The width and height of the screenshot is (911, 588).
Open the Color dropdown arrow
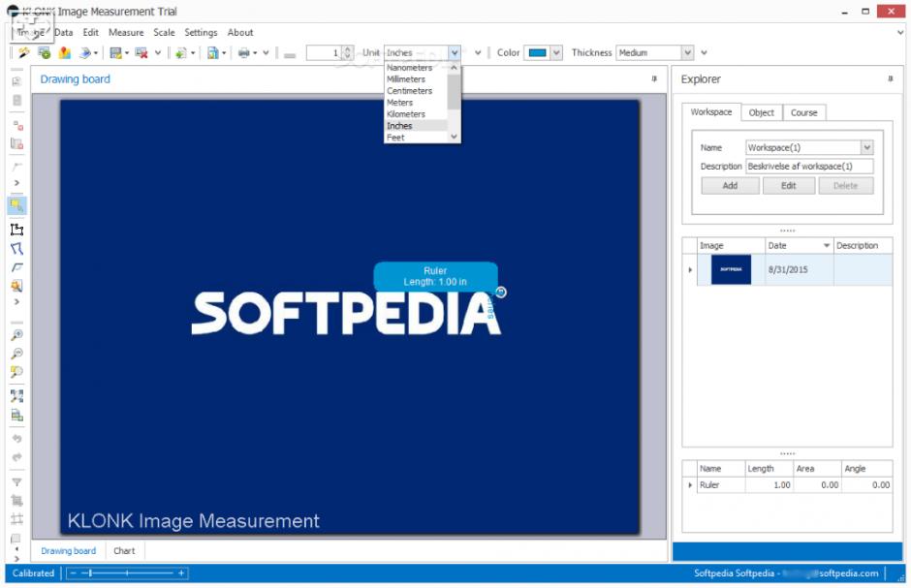click(x=556, y=52)
